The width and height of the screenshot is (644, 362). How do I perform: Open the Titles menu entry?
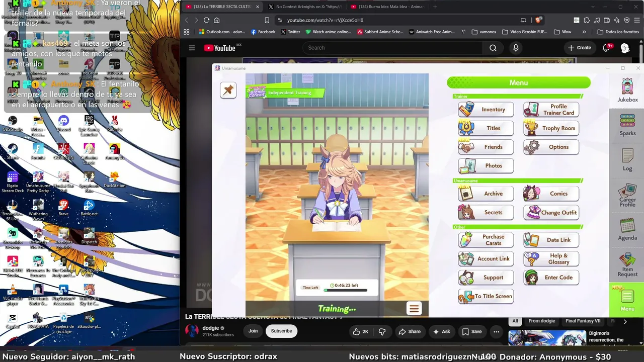click(x=486, y=128)
